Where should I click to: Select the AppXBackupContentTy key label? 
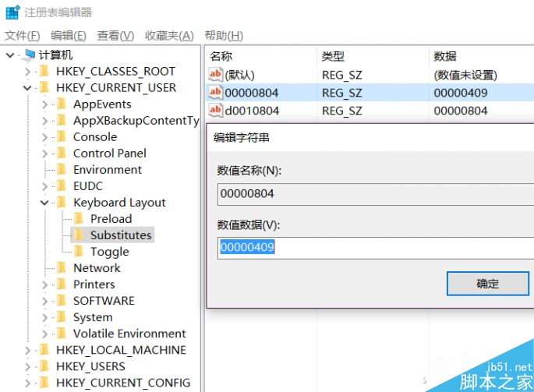point(136,121)
